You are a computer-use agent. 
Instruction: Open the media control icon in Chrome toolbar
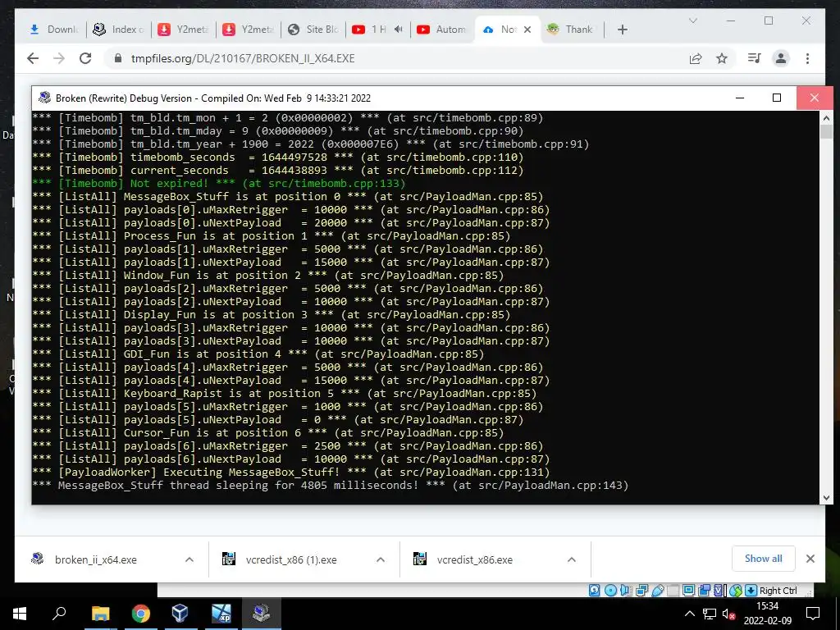(x=755, y=58)
